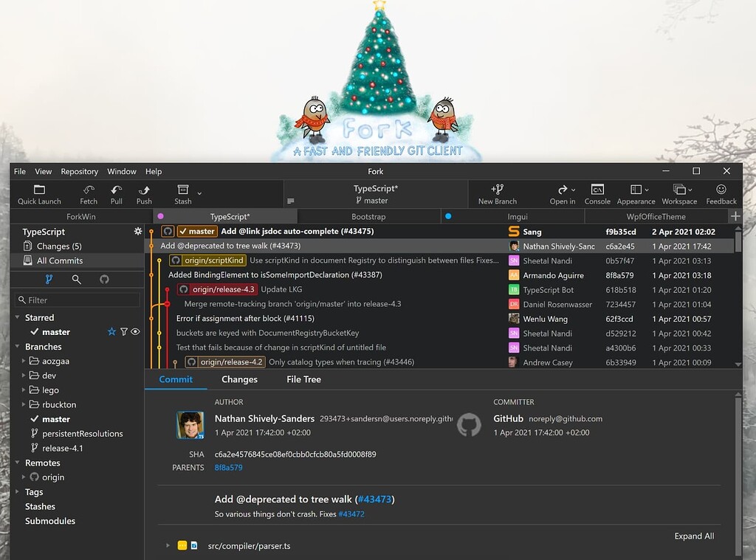Stash changes using the Stash icon

pos(183,194)
